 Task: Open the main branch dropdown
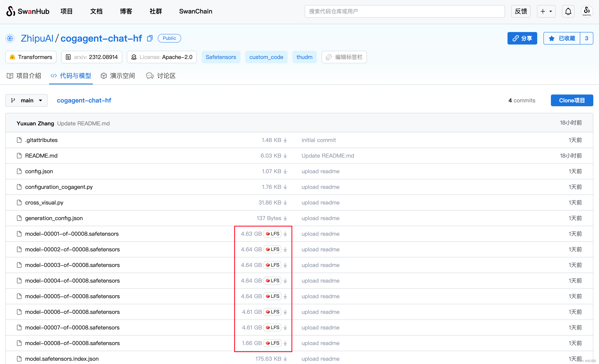click(x=27, y=100)
